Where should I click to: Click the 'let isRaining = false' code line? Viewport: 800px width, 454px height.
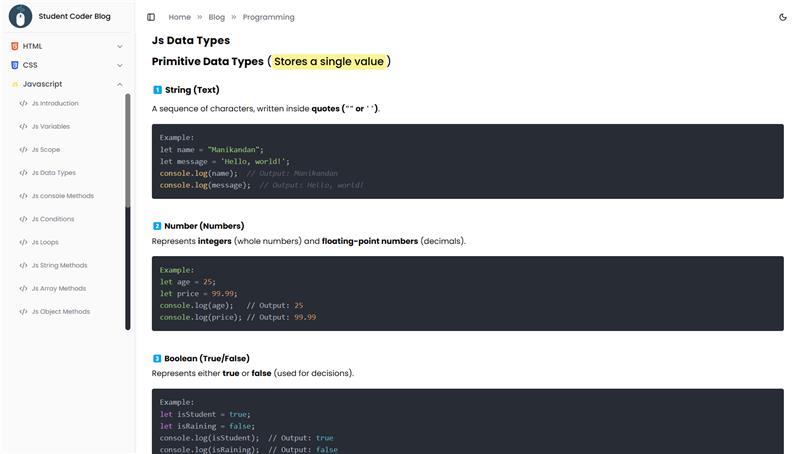pyautogui.click(x=207, y=426)
